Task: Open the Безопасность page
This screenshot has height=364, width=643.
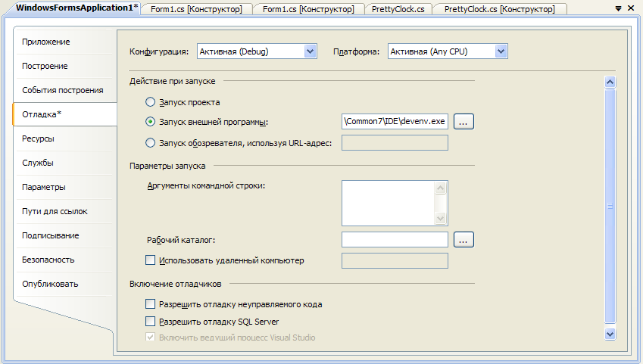Action: 64,260
